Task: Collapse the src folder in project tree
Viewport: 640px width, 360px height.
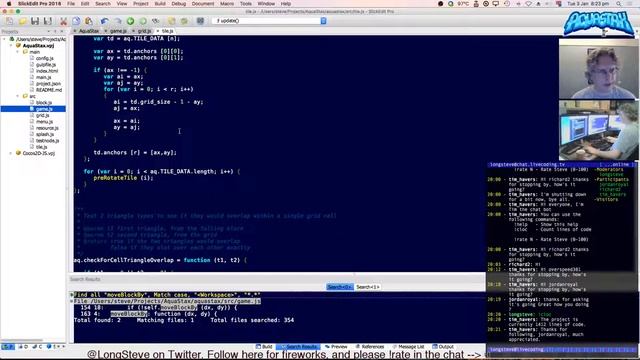Action: tap(18, 96)
